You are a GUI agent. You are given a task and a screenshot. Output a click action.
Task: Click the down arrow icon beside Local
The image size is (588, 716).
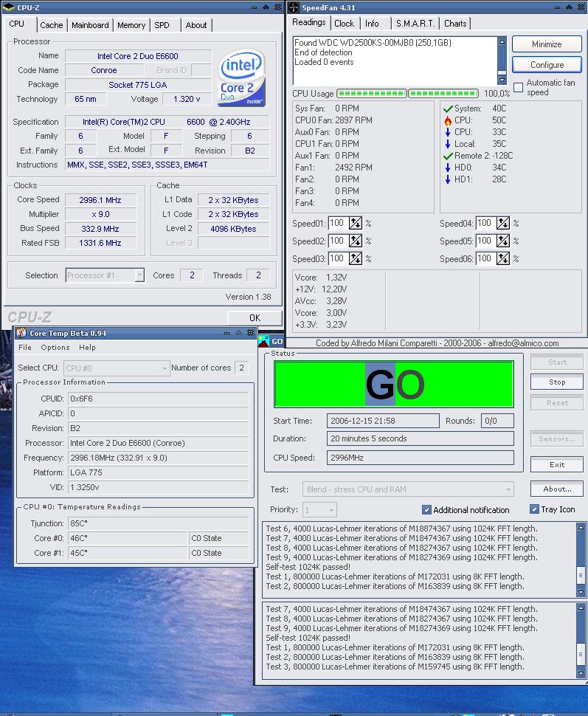coord(448,144)
